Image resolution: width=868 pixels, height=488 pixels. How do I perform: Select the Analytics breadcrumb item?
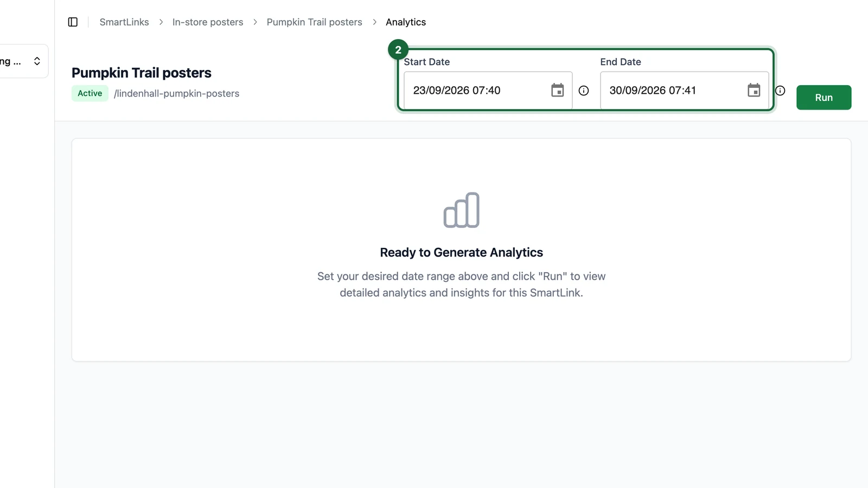click(x=406, y=22)
